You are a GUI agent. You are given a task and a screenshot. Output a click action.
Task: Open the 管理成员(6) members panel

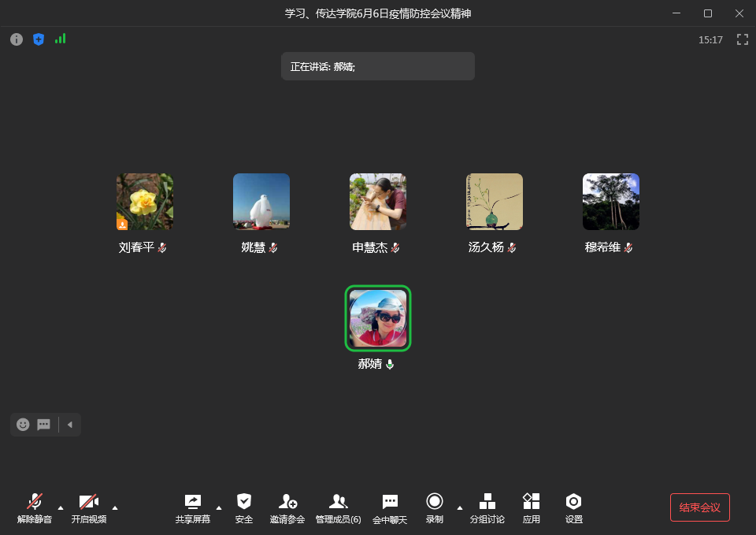tap(339, 507)
